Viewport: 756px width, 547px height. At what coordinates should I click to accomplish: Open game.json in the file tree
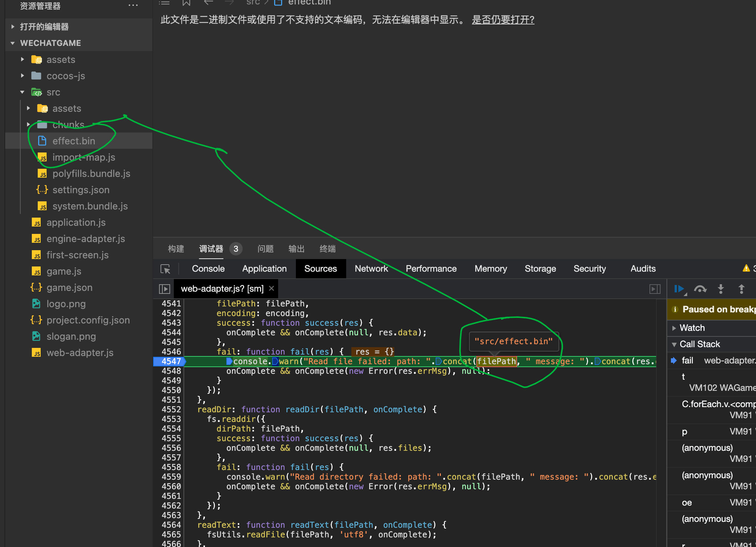click(x=69, y=288)
